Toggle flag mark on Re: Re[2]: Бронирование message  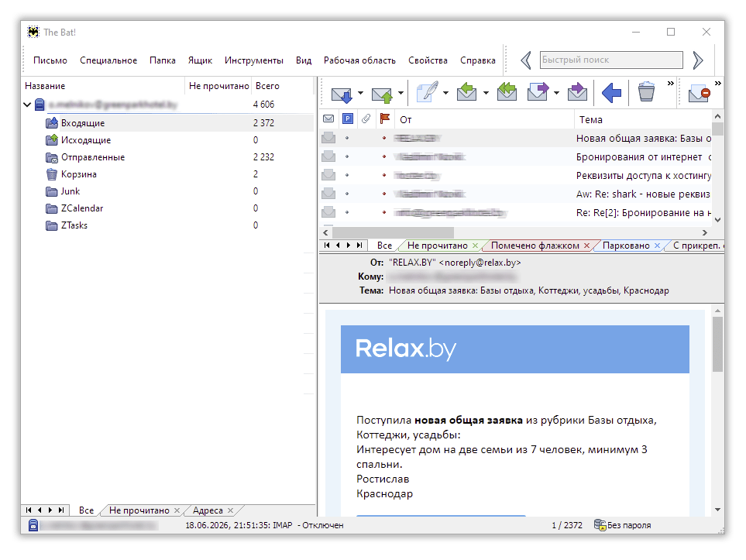click(384, 213)
